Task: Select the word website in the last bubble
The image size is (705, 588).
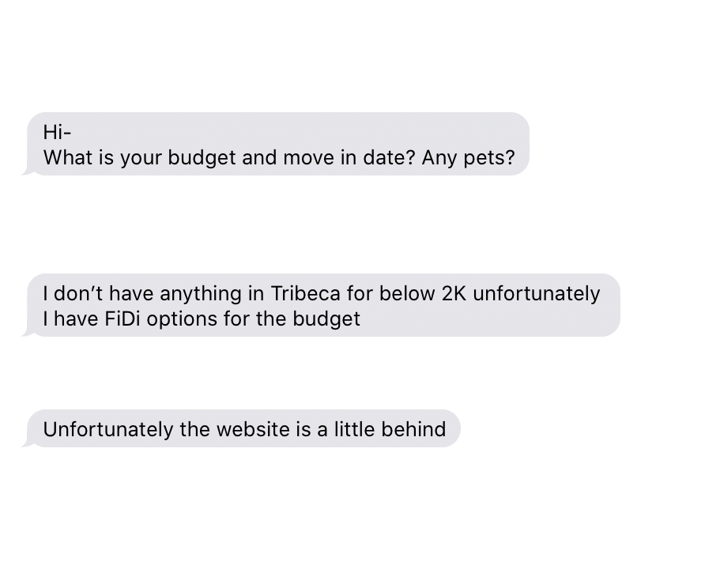Action: tap(253, 429)
